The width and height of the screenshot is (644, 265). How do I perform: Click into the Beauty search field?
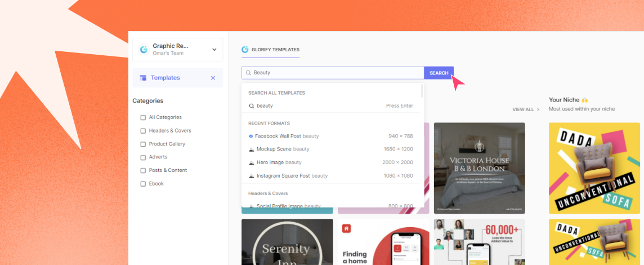click(333, 73)
